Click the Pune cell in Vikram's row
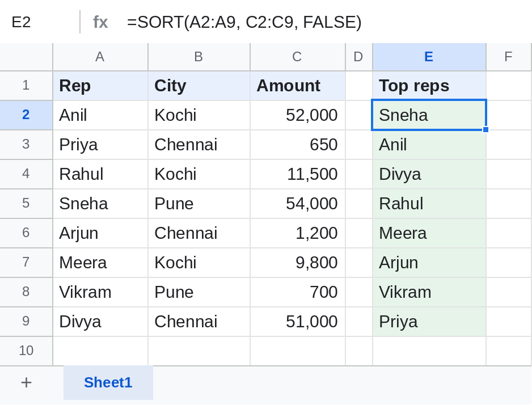 (199, 292)
